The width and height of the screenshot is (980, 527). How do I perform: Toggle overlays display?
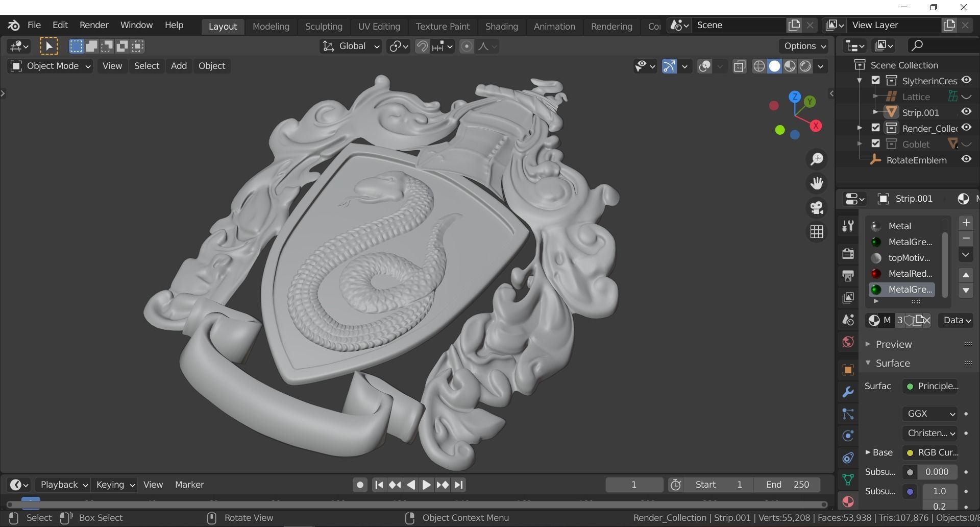(x=705, y=66)
